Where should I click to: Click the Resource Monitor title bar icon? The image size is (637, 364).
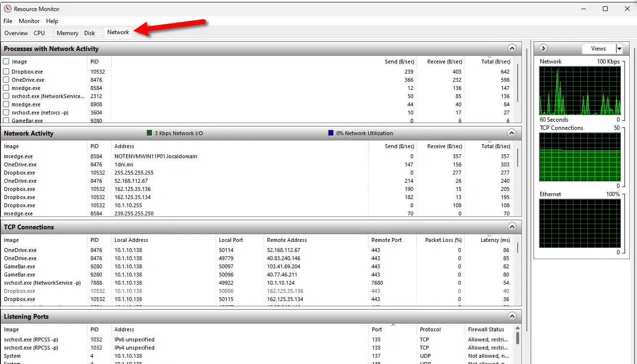7,9
